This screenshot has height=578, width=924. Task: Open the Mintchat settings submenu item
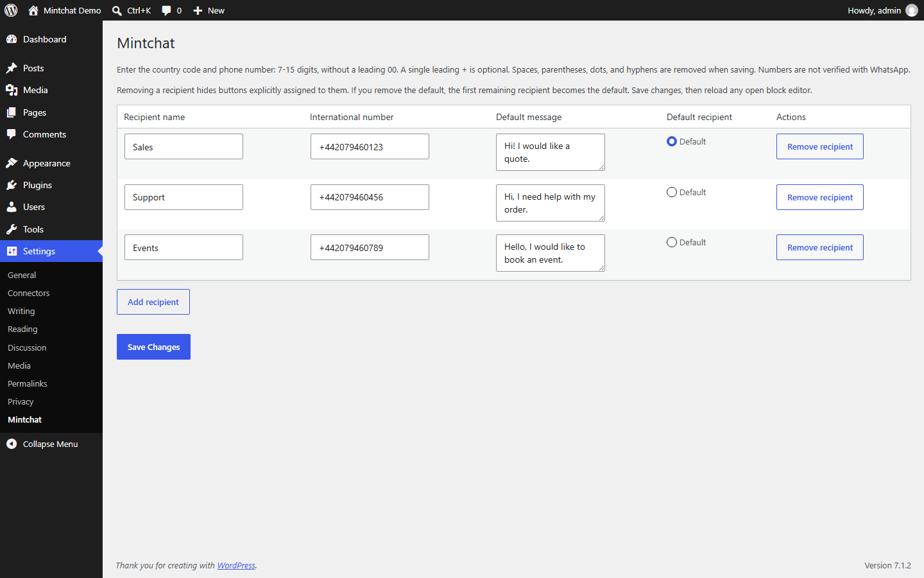[24, 419]
